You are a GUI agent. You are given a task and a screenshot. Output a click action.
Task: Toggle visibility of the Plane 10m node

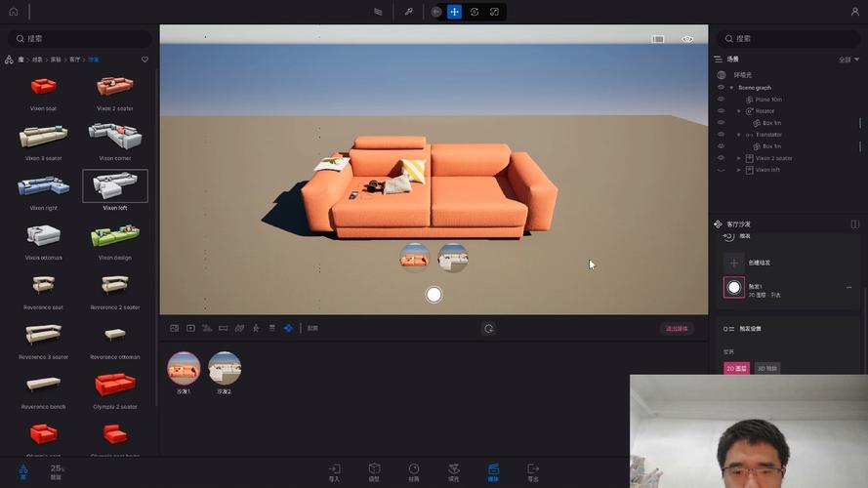(x=722, y=100)
